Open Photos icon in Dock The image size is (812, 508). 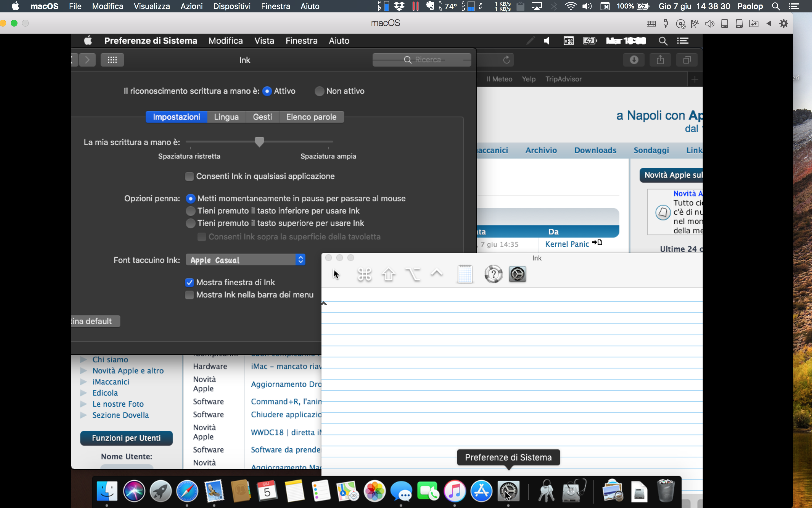coord(374,491)
